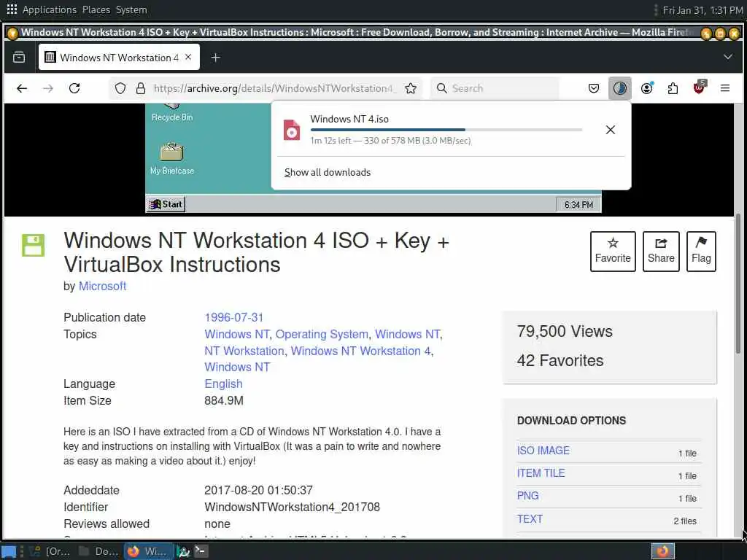
Task: View site security padlock information
Action: [141, 88]
